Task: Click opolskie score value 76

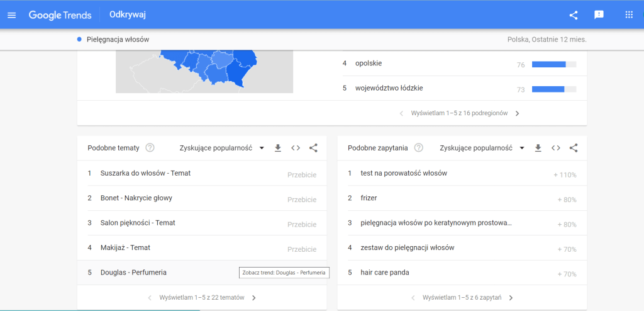Action: [521, 65]
